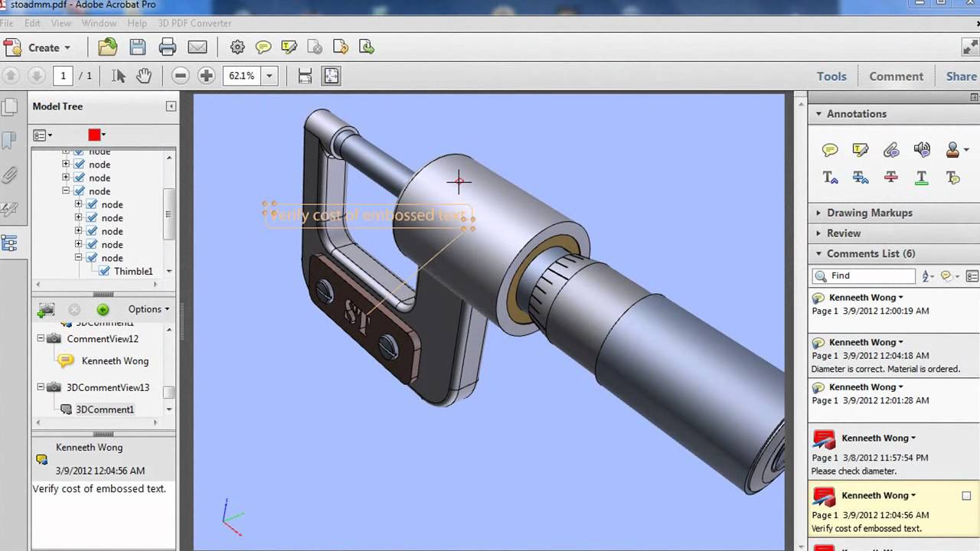Open the Model Tree options dropdown
980x551 pixels.
pyautogui.click(x=43, y=135)
